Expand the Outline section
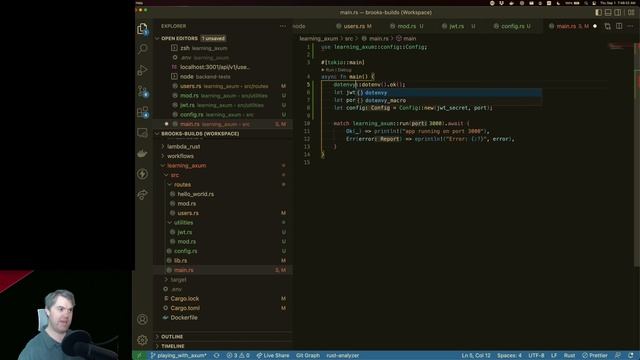 point(172,337)
